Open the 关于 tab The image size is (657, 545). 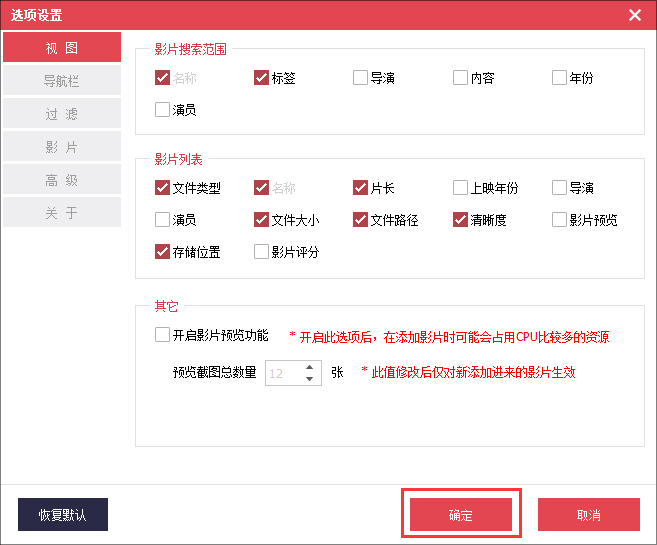pyautogui.click(x=62, y=213)
